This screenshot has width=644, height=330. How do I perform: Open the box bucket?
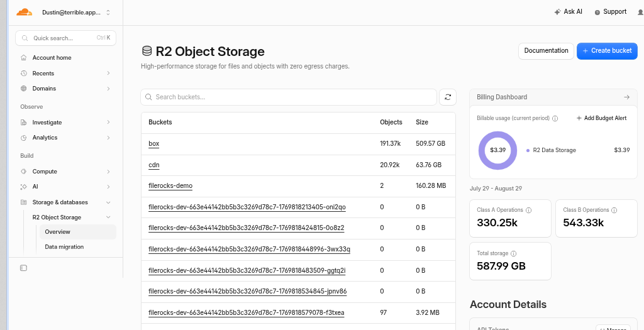(153, 144)
